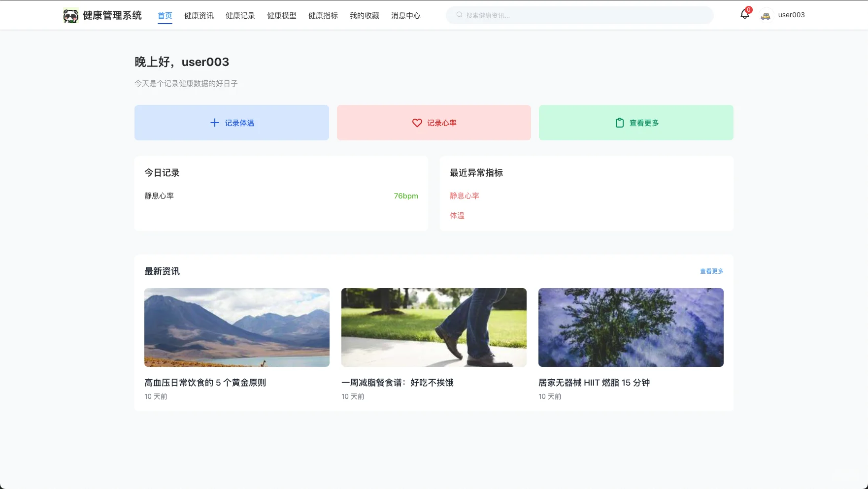The height and width of the screenshot is (489, 868).
Task: Click the notification badge showing 0
Action: click(x=749, y=9)
